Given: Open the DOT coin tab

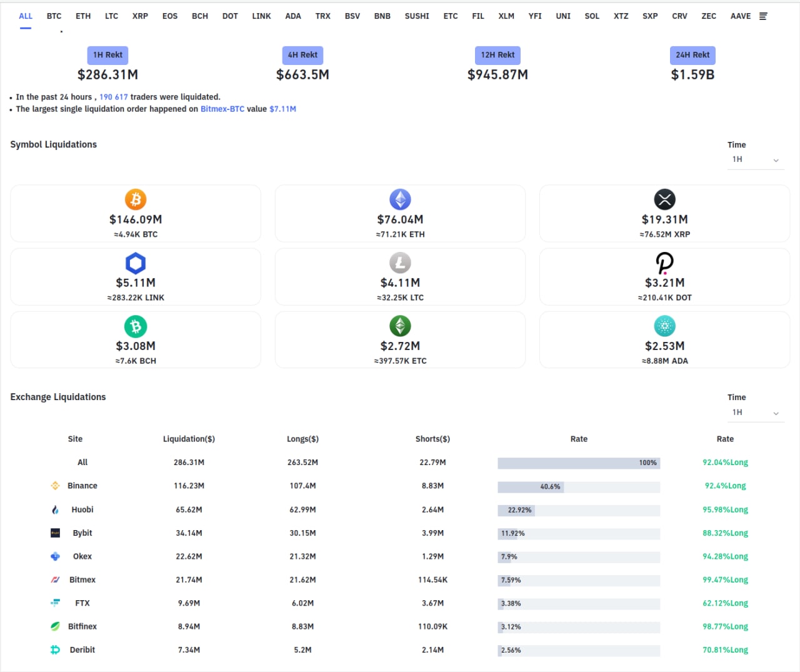Looking at the screenshot, I should [x=230, y=16].
